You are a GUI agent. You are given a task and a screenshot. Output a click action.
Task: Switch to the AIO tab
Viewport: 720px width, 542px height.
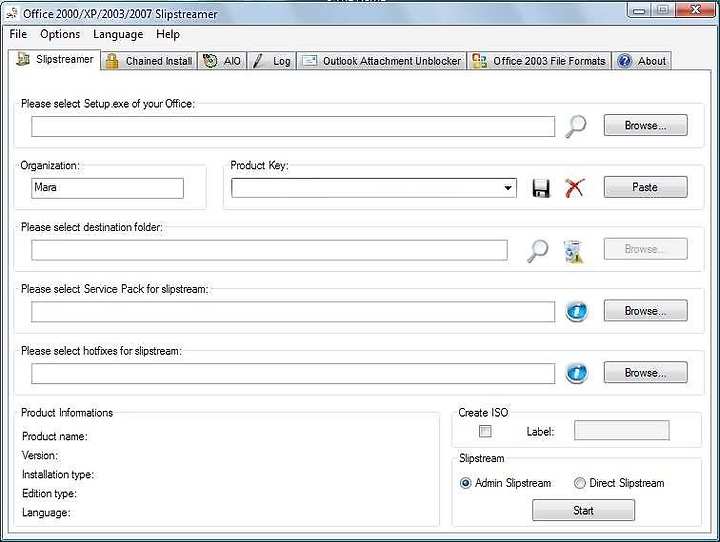222,61
